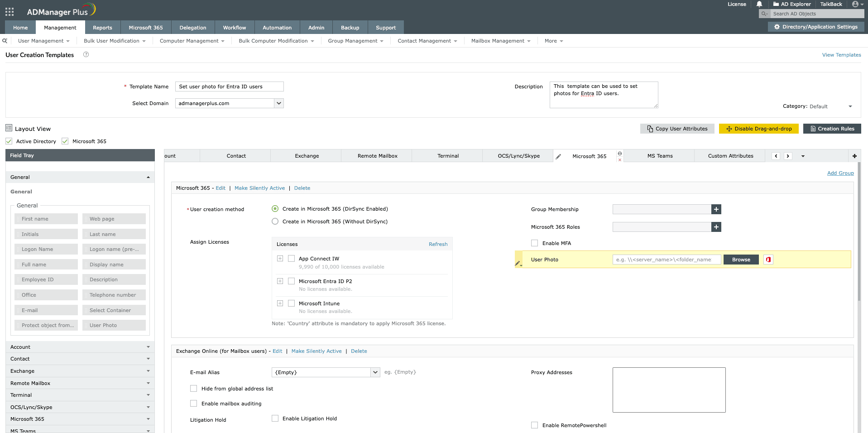Click the User Photo path field

pos(667,260)
